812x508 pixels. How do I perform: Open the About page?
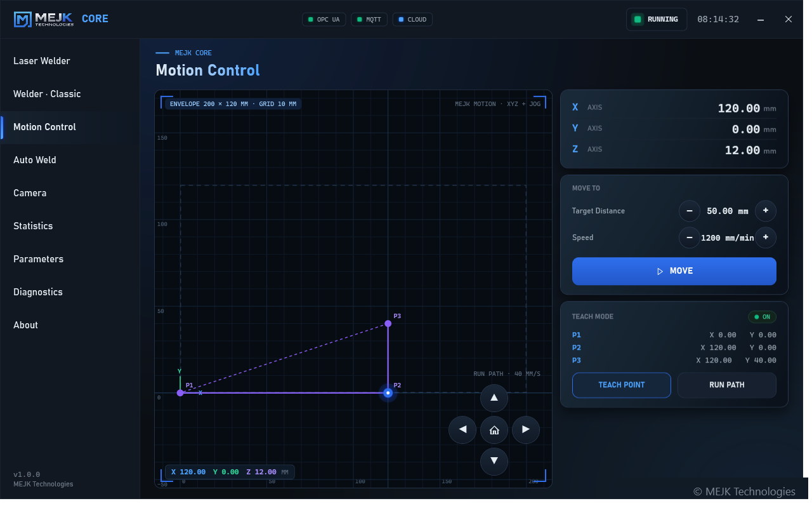coord(70,325)
